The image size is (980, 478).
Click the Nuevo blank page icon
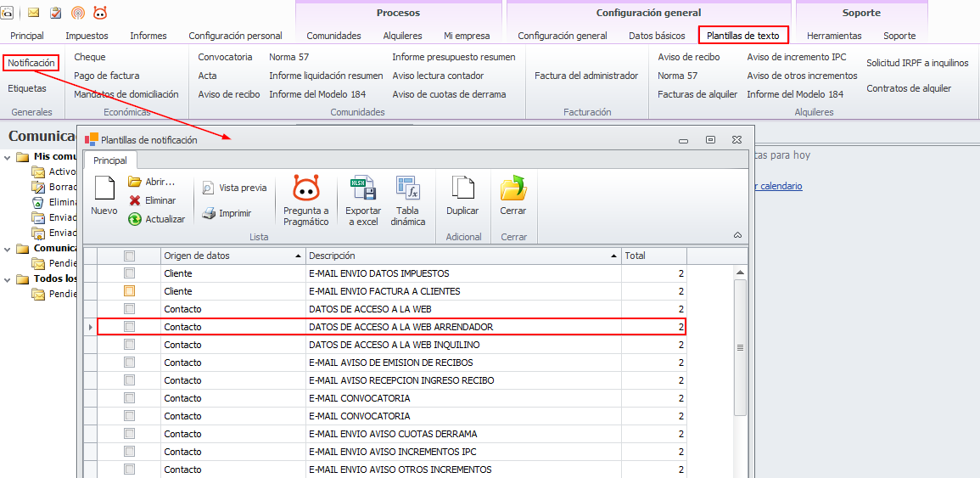click(x=104, y=189)
